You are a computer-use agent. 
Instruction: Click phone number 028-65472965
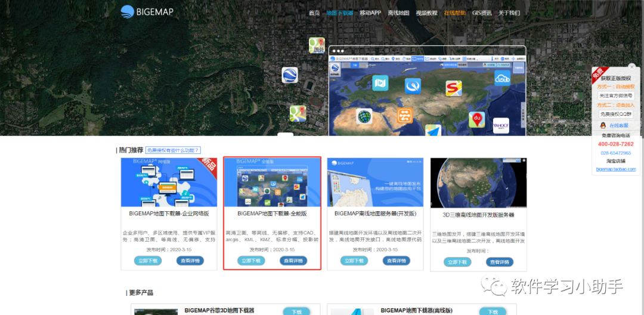point(615,153)
